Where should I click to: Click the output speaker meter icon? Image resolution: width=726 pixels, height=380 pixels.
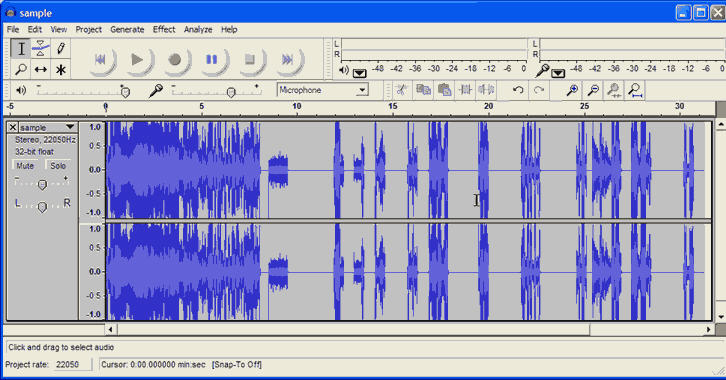344,70
